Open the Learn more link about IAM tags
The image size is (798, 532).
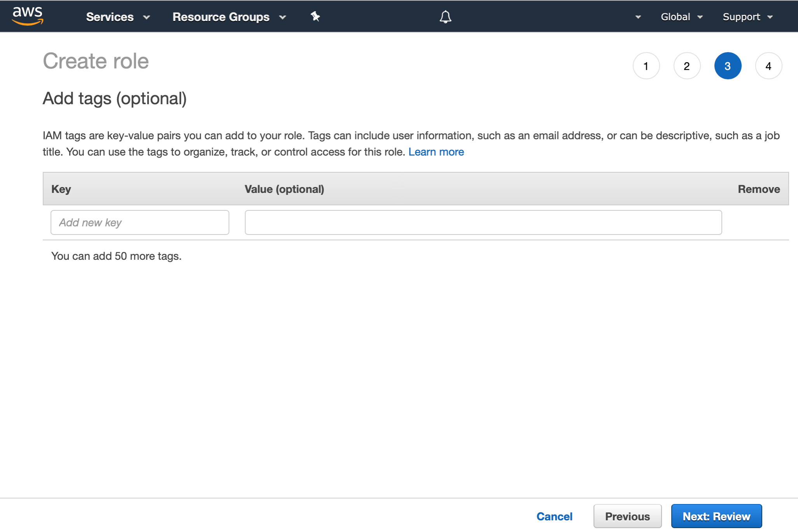click(x=436, y=152)
